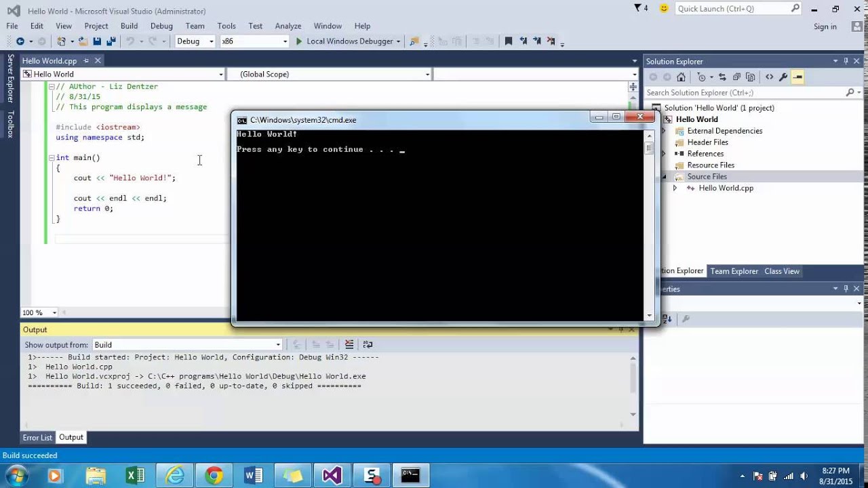
Task: Click Clear All icon in Output panel
Action: point(349,344)
